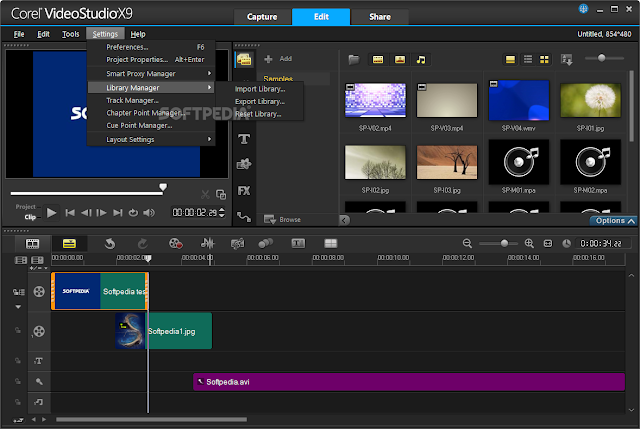Open the Path library icon

pyautogui.click(x=244, y=217)
